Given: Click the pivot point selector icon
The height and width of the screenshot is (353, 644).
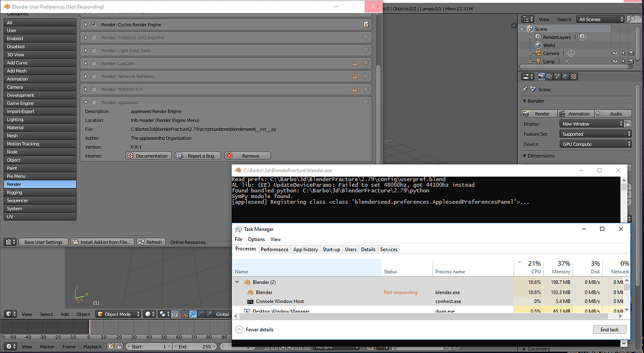Looking at the screenshot, I should pyautogui.click(x=164, y=314).
